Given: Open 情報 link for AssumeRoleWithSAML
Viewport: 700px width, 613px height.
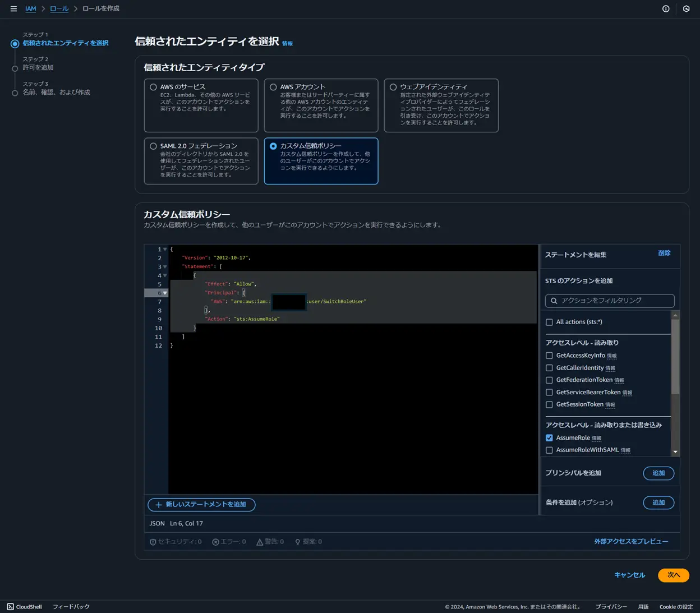Looking at the screenshot, I should (x=625, y=450).
